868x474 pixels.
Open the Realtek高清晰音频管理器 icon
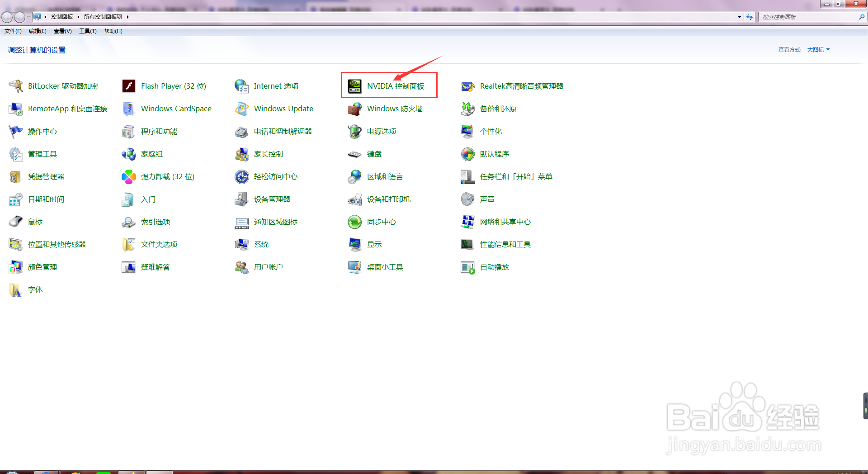pyautogui.click(x=468, y=86)
